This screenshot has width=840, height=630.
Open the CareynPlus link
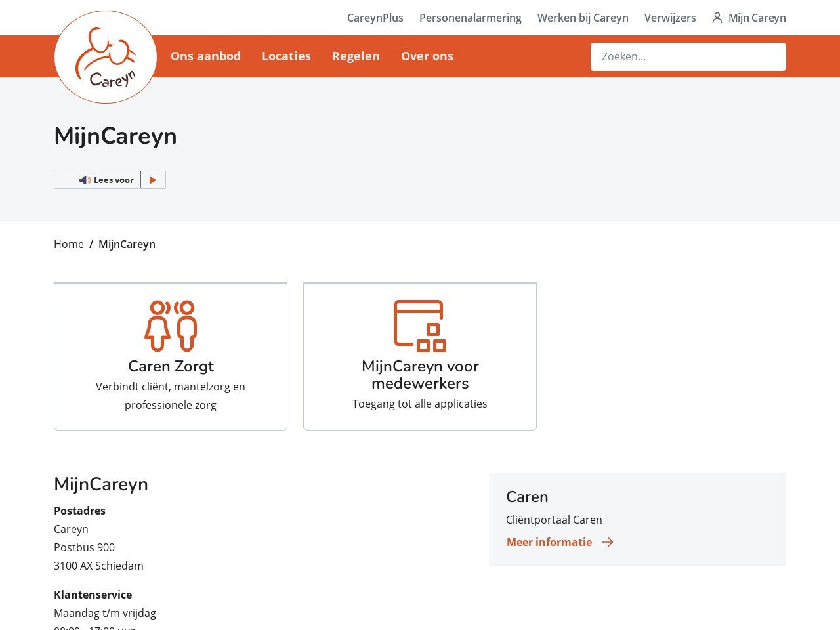point(375,18)
